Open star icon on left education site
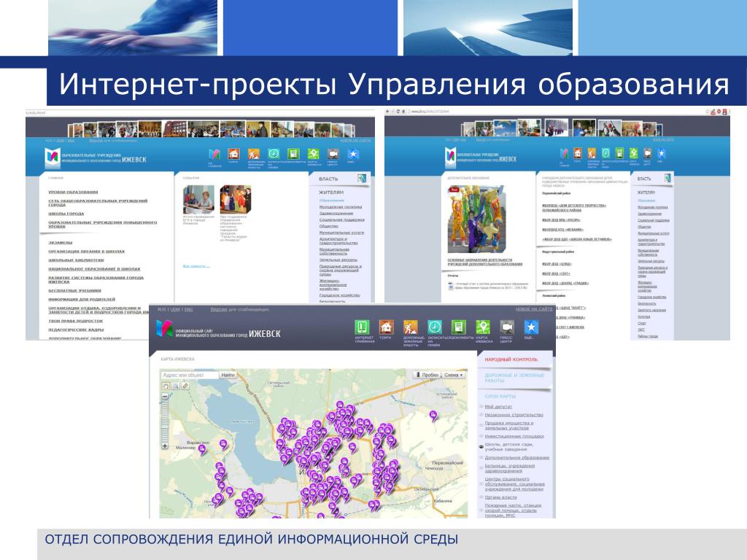 point(353,154)
